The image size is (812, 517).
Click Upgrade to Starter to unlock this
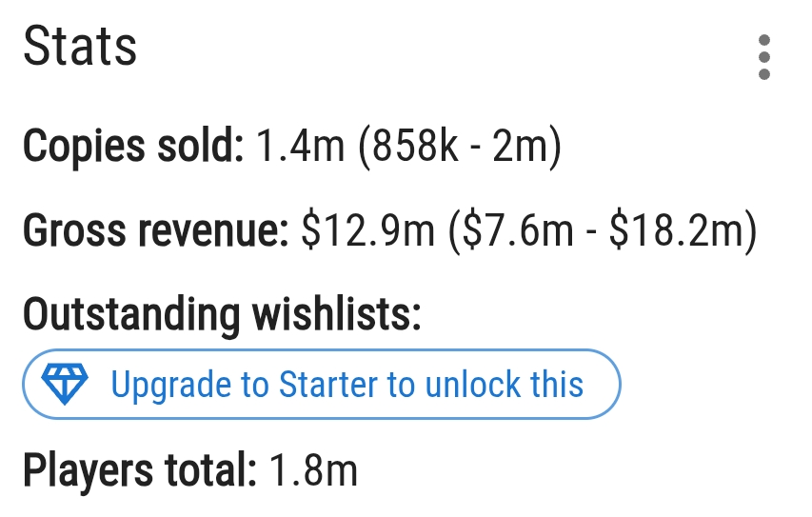tap(321, 384)
